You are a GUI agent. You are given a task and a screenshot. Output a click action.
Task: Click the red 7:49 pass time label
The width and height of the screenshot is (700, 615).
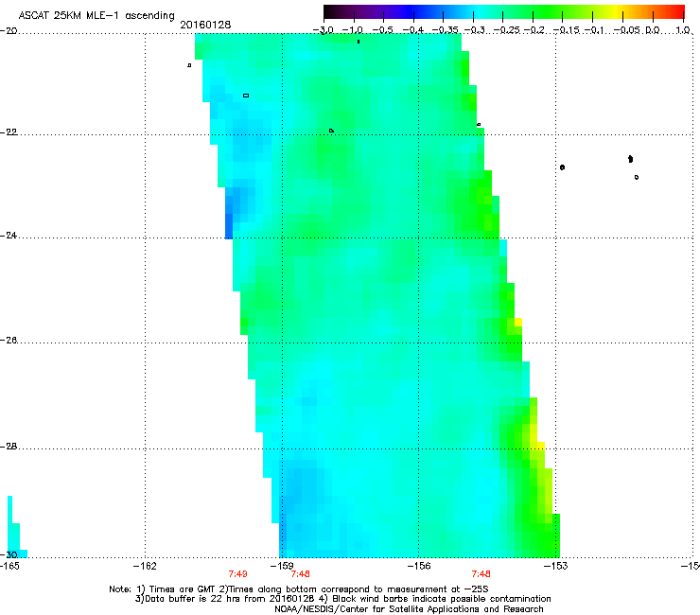(238, 574)
